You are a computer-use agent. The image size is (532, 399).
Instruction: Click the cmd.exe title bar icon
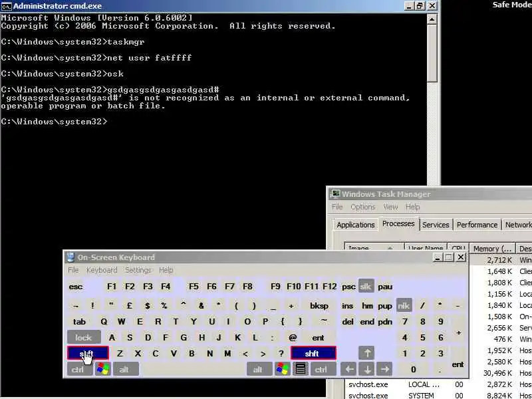pyautogui.click(x=7, y=6)
